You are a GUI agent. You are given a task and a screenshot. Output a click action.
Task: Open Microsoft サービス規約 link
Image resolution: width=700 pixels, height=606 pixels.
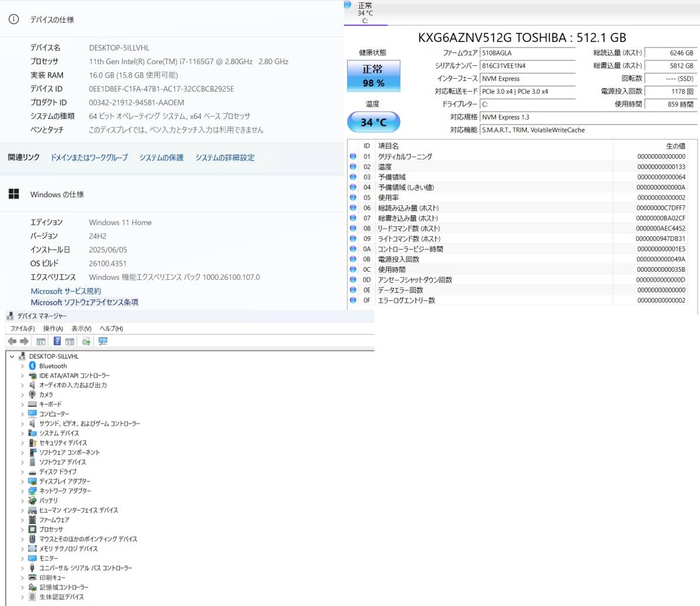pos(66,291)
